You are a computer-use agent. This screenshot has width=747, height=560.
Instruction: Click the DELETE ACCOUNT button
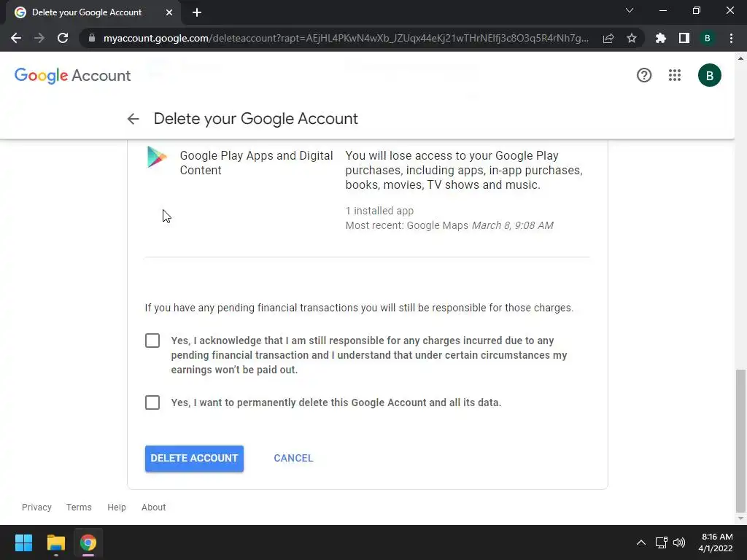pos(194,459)
